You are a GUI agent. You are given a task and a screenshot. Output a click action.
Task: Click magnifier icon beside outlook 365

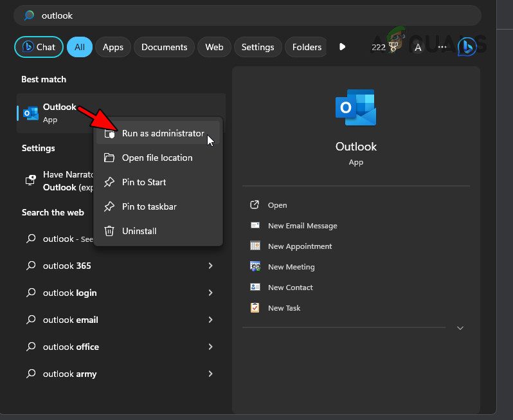point(31,266)
